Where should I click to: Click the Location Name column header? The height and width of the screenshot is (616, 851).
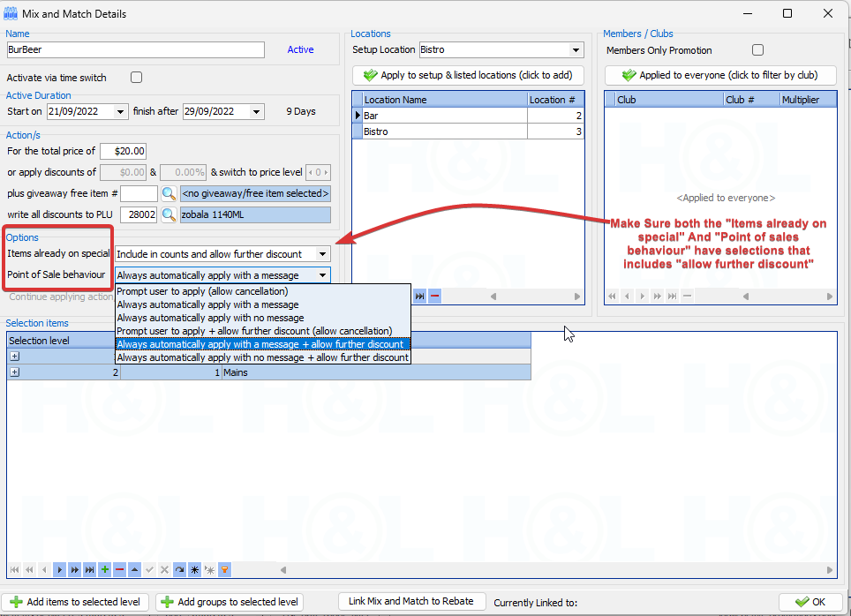(x=445, y=100)
